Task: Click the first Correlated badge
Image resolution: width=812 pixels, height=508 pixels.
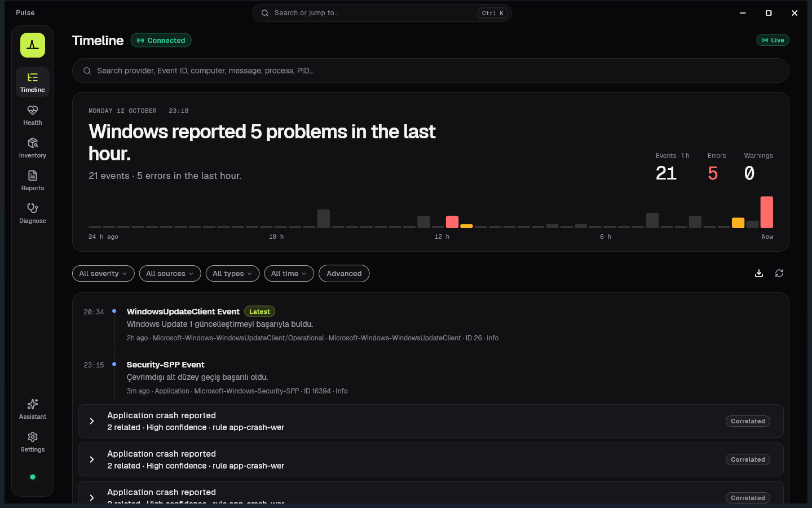Action: point(748,421)
